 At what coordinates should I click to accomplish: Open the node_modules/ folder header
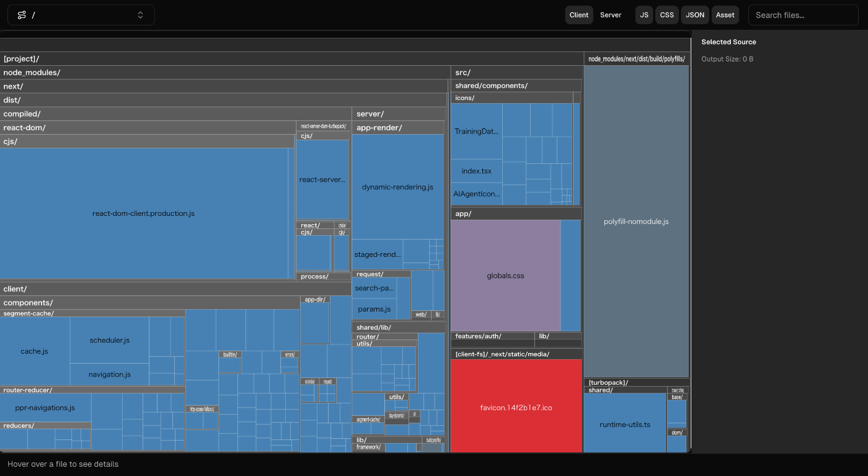[x=224, y=73]
